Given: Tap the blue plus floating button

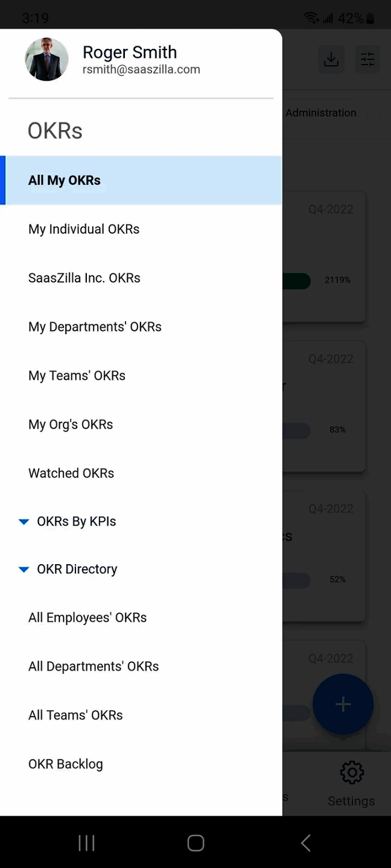Looking at the screenshot, I should pos(343,704).
